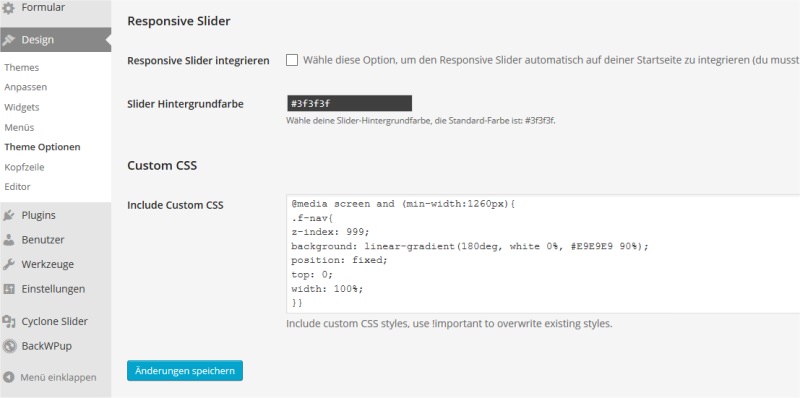Click the Design paintbrush icon
The height and width of the screenshot is (398, 800).
(x=9, y=40)
